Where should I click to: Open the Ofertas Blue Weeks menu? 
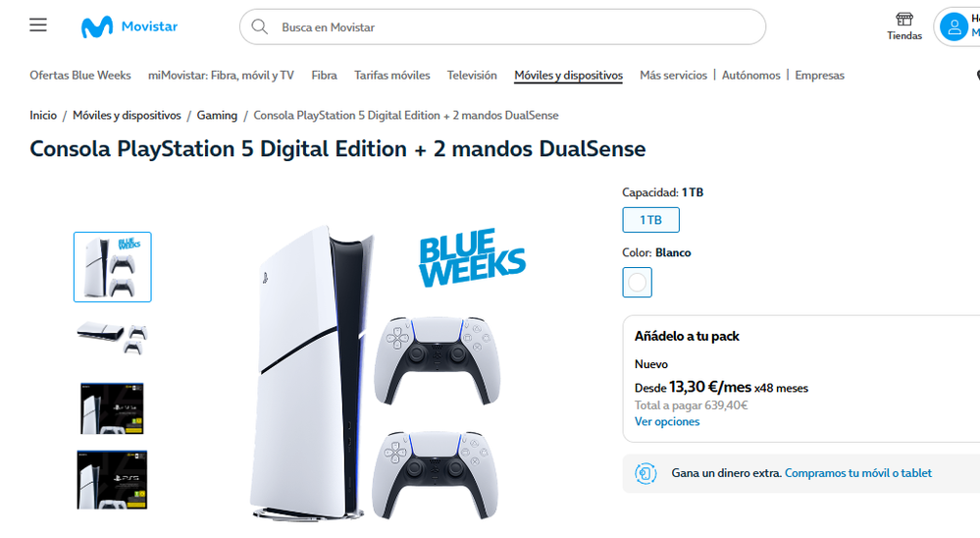80,75
